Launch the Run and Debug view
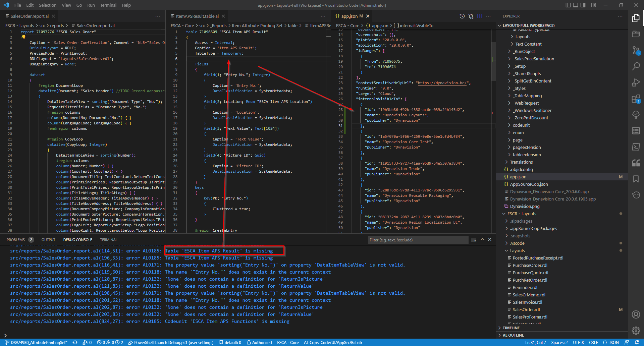644x346 pixels. tap(636, 82)
